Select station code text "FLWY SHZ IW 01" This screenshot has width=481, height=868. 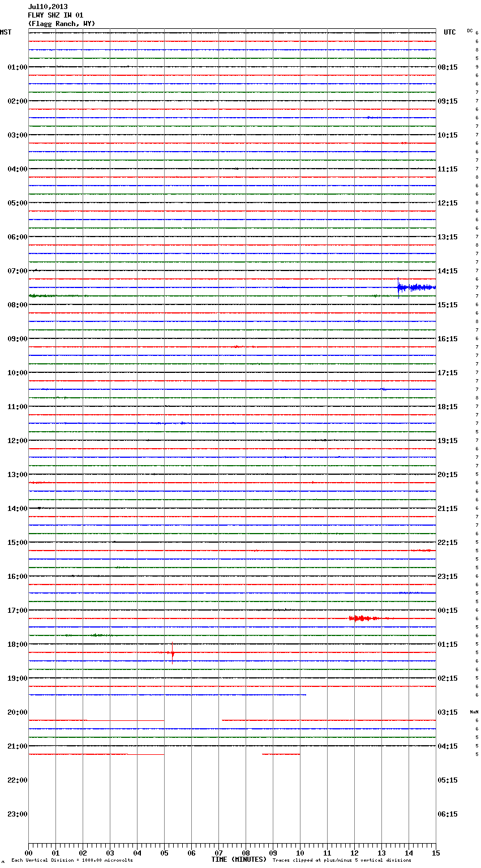click(x=55, y=15)
